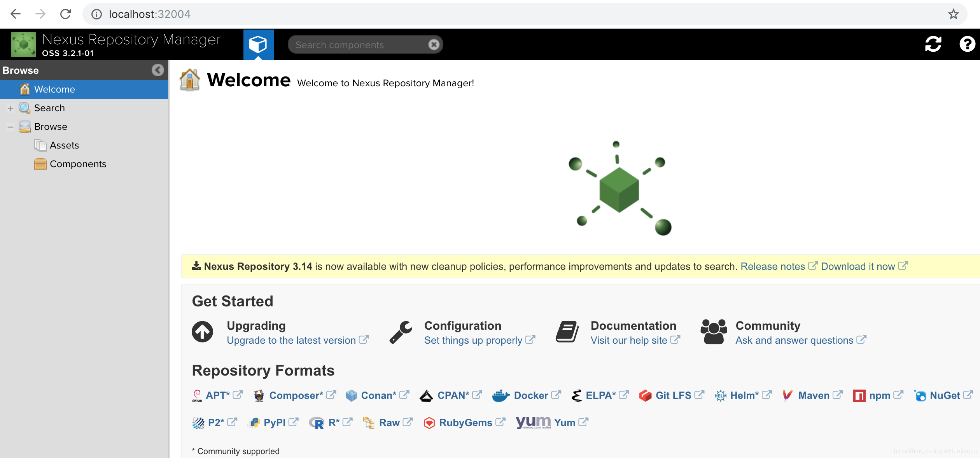Click the Download it now link

(x=858, y=266)
